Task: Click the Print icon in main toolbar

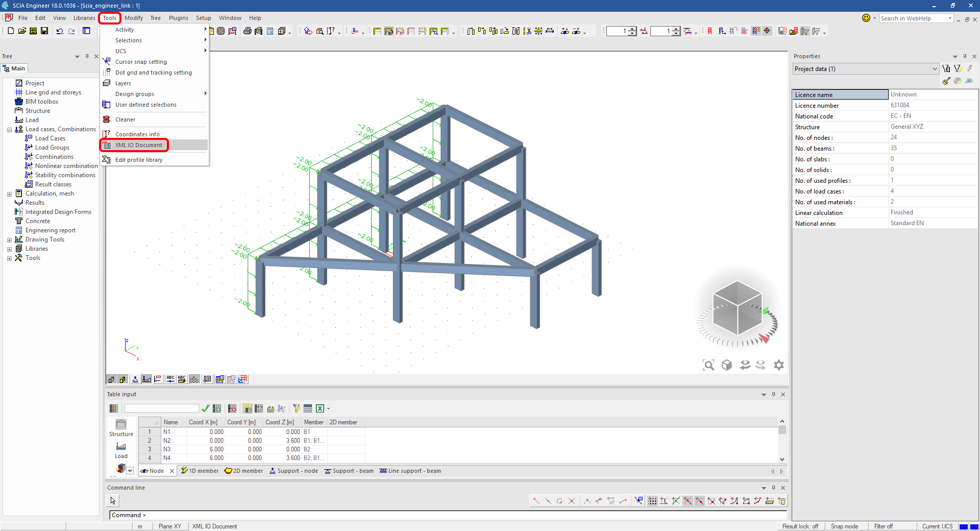Action: [x=247, y=31]
